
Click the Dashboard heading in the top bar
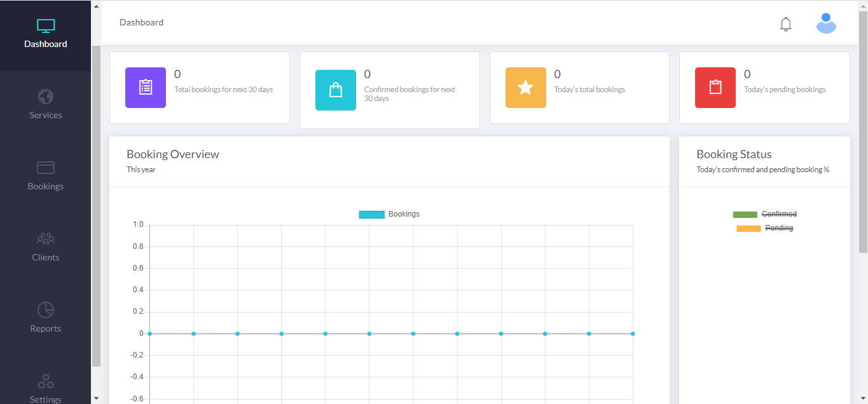pos(141,22)
